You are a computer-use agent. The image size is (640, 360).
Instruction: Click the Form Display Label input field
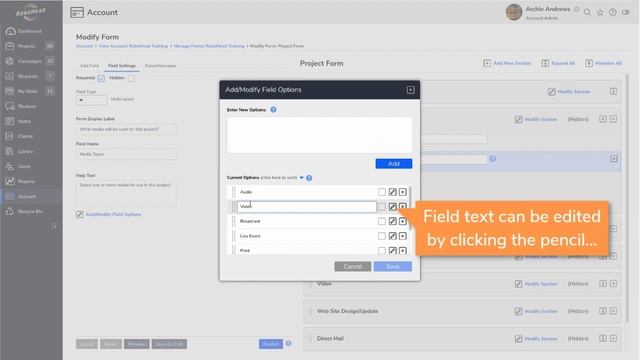(126, 129)
